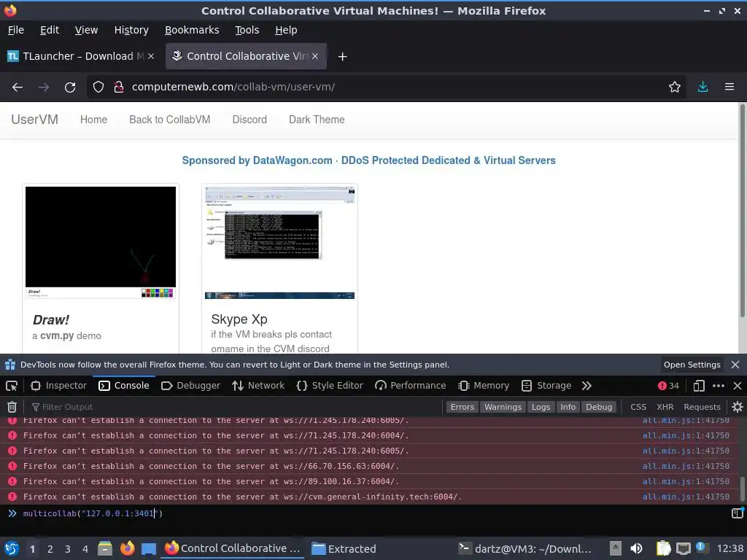This screenshot has width=747, height=560.
Task: Clear the console output with trash icon
Action: click(12, 407)
